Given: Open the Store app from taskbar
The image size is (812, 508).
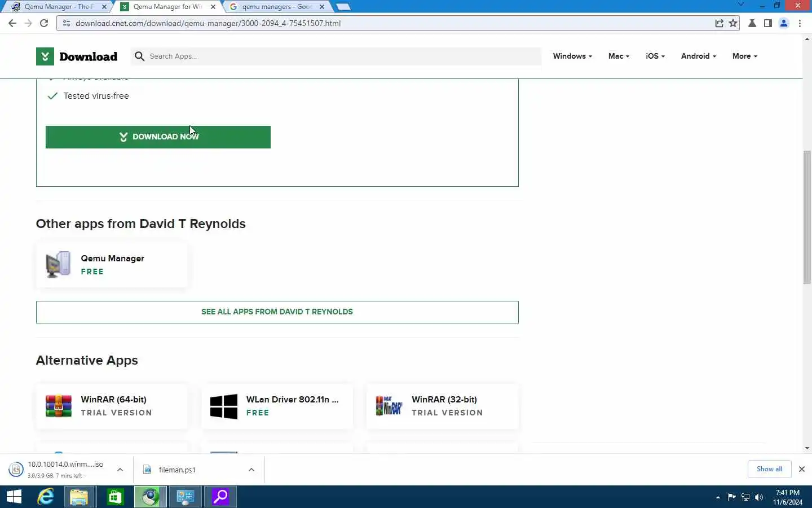Looking at the screenshot, I should coord(115,497).
